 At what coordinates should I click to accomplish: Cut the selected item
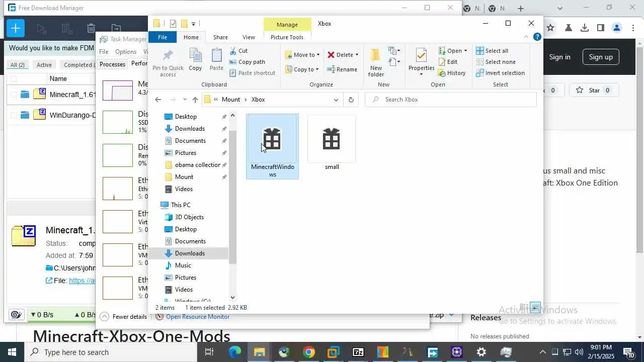tap(238, 51)
